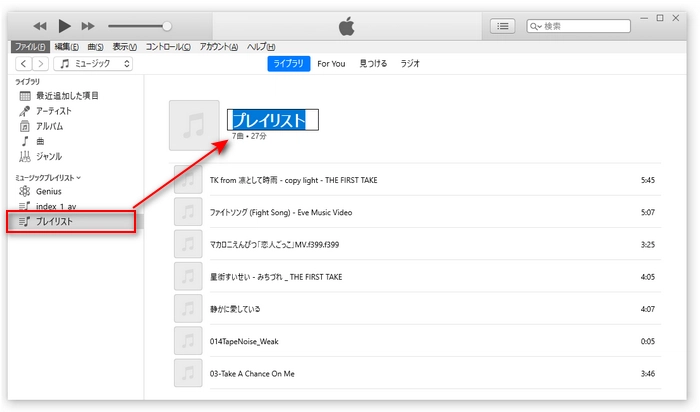Open the ファイル menu
Image resolution: width=700 pixels, height=412 pixels.
[x=29, y=47]
